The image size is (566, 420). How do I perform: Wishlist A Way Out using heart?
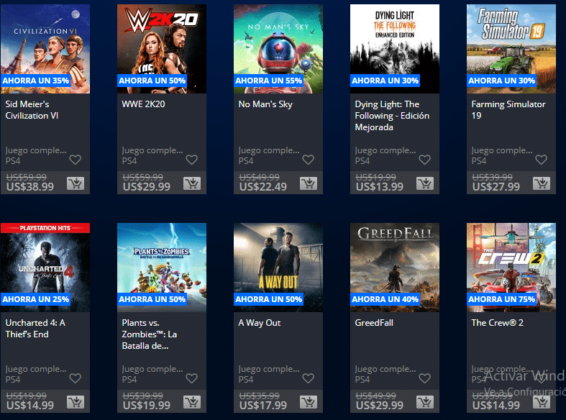pyautogui.click(x=308, y=378)
